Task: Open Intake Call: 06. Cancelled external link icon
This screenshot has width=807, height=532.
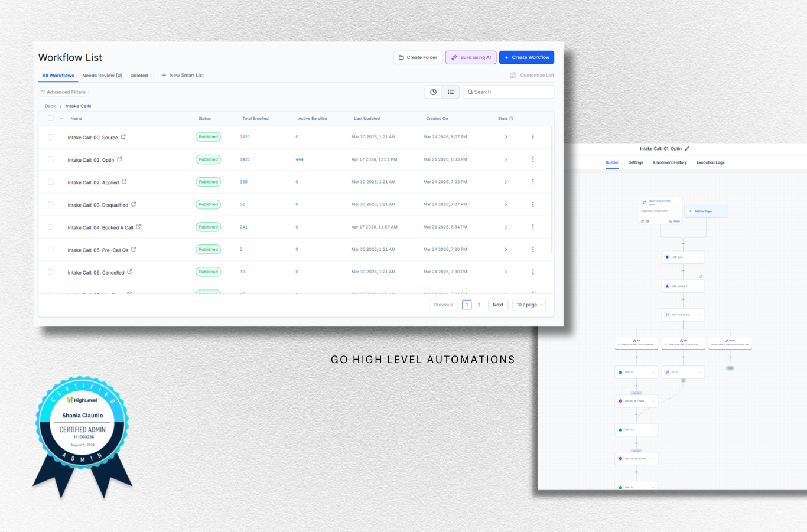Action: pyautogui.click(x=129, y=272)
